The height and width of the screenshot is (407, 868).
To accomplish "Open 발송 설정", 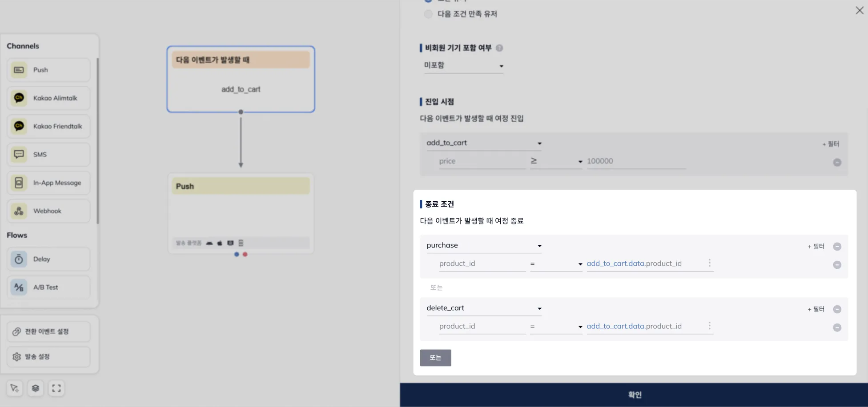I will (48, 356).
